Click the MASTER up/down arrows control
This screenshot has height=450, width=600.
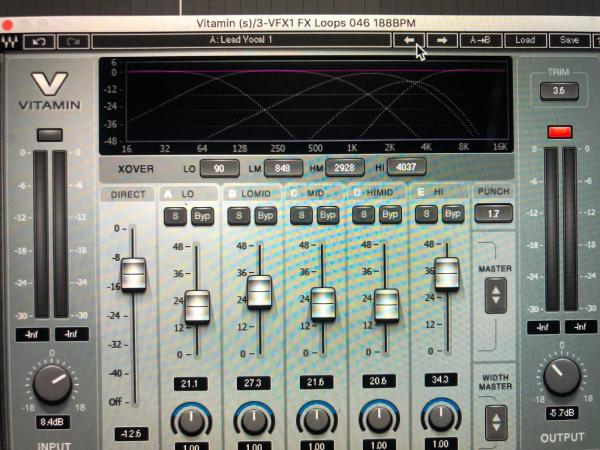(x=493, y=293)
